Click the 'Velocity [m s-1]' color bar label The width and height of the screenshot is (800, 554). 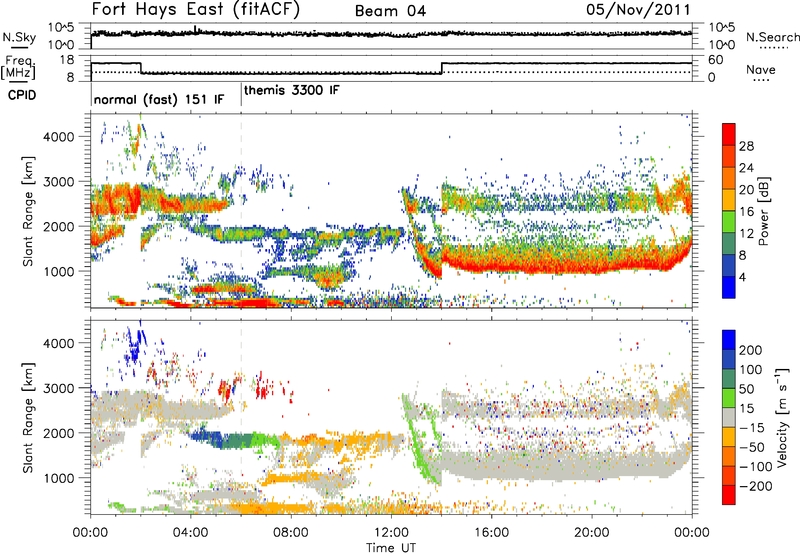pos(782,417)
